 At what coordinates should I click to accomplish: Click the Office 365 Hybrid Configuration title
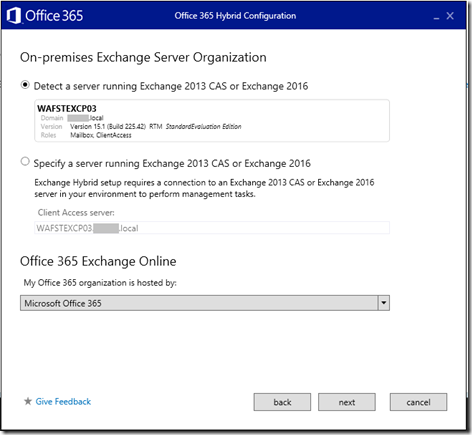(x=235, y=16)
